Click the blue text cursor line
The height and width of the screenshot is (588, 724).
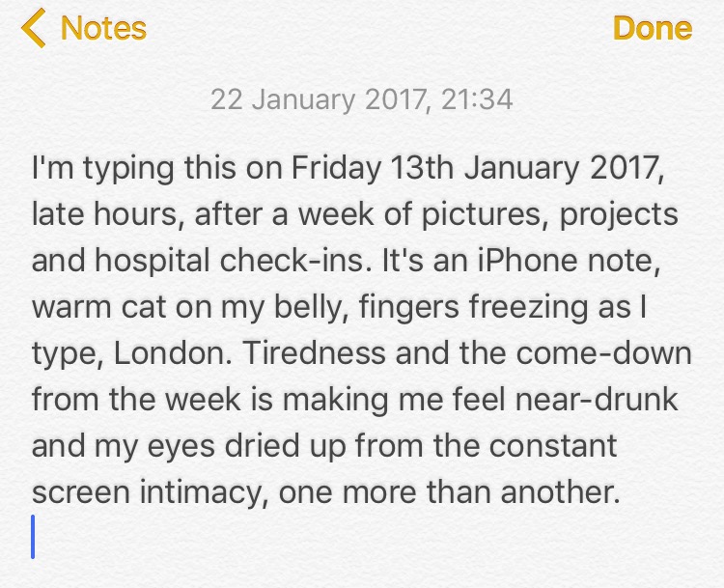[34, 537]
